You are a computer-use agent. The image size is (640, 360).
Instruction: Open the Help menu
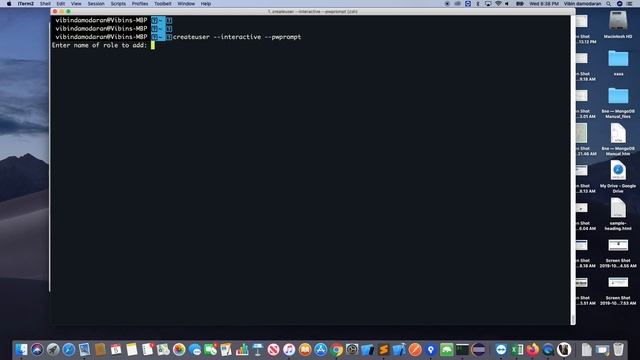[x=206, y=4]
